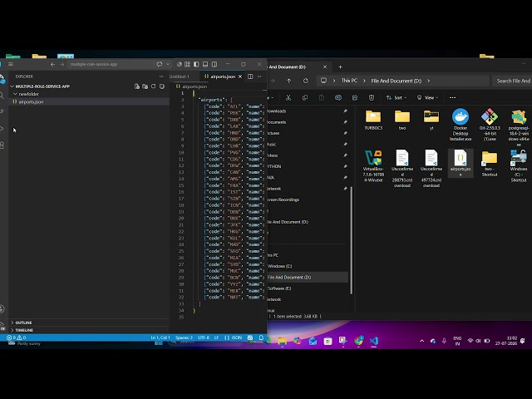The width and height of the screenshot is (532, 399).
Task: Collapse the newfolder tree item
Action: click(x=26, y=94)
